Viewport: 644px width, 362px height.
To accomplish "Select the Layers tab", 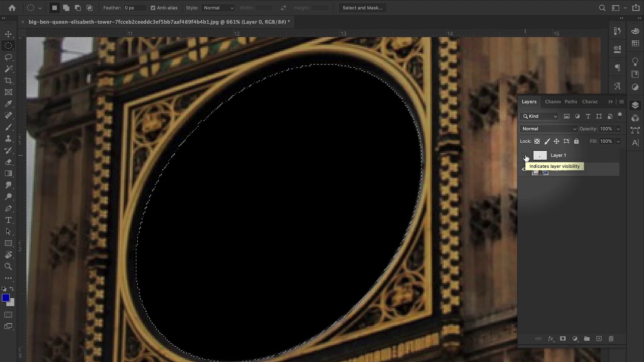I will (x=529, y=102).
